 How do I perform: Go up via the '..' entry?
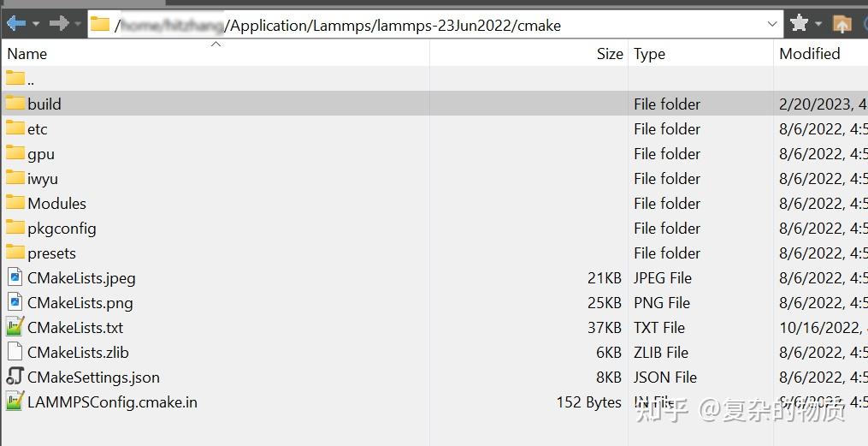(x=30, y=80)
